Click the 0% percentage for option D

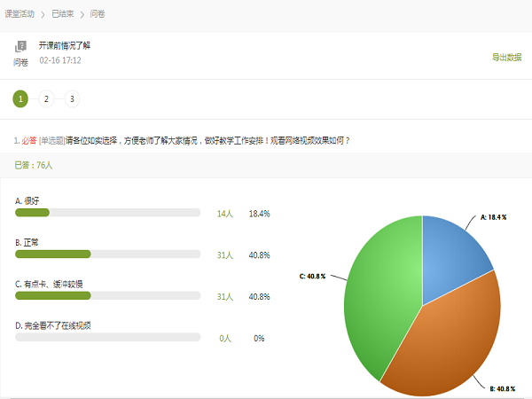coord(259,339)
